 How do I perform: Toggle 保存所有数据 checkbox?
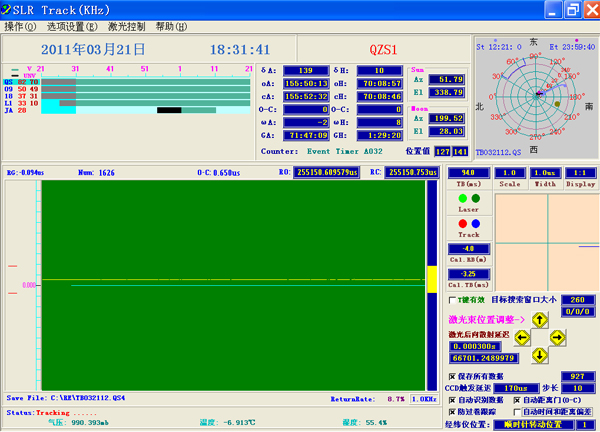click(x=452, y=377)
